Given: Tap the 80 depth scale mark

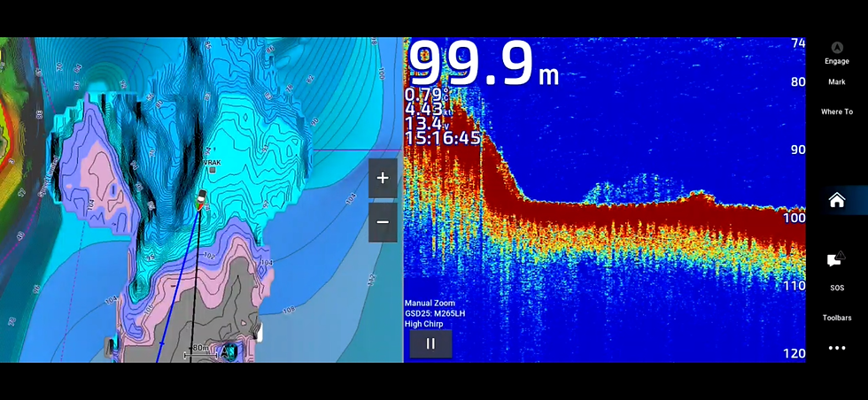Looking at the screenshot, I should coord(798,82).
